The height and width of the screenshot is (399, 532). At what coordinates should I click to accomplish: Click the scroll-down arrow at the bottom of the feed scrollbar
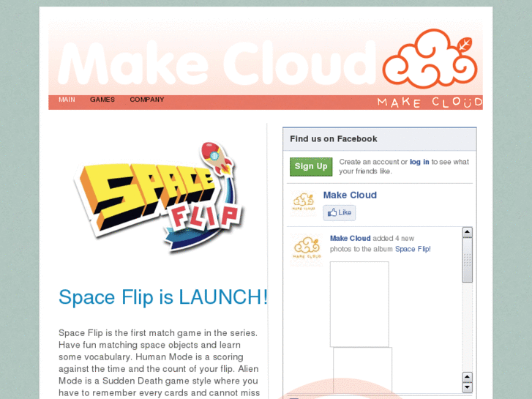pyautogui.click(x=467, y=387)
